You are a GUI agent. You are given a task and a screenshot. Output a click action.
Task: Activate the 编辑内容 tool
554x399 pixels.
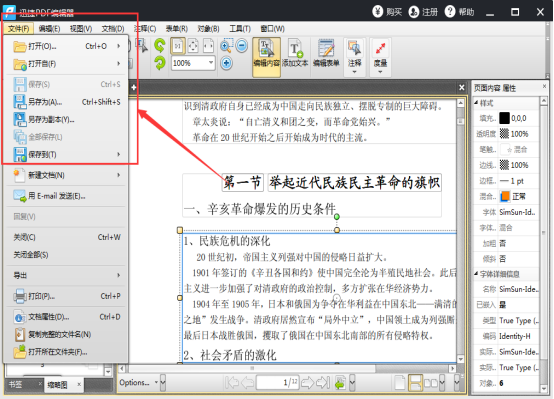tap(266, 57)
